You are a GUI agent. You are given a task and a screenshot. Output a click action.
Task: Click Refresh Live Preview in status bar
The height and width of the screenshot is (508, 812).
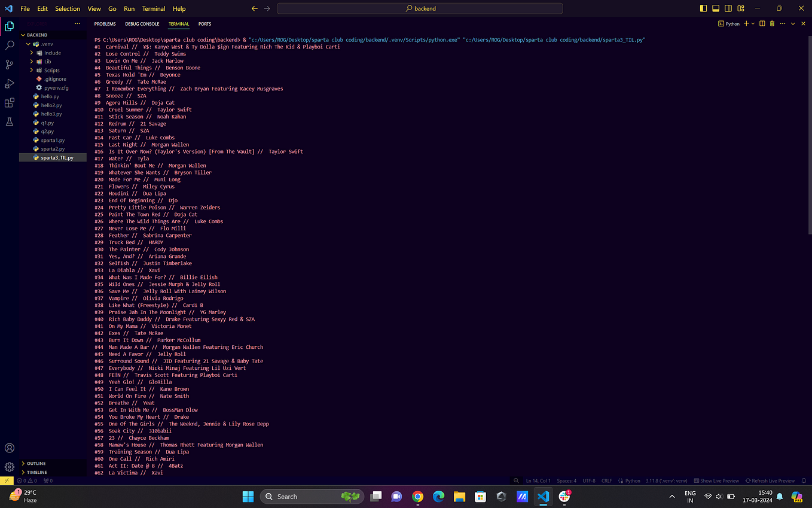[770, 480]
